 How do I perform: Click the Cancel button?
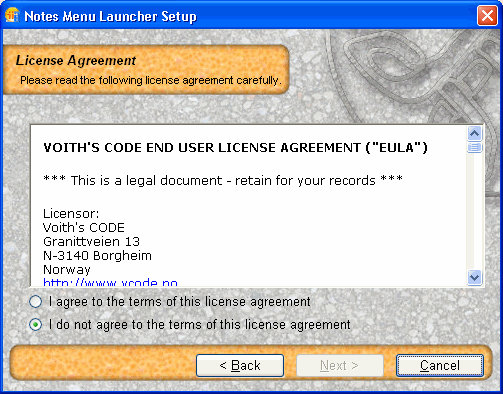[x=440, y=366]
